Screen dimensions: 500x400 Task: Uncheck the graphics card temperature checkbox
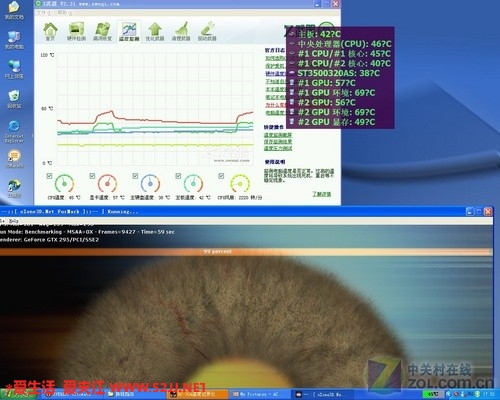tap(92, 176)
